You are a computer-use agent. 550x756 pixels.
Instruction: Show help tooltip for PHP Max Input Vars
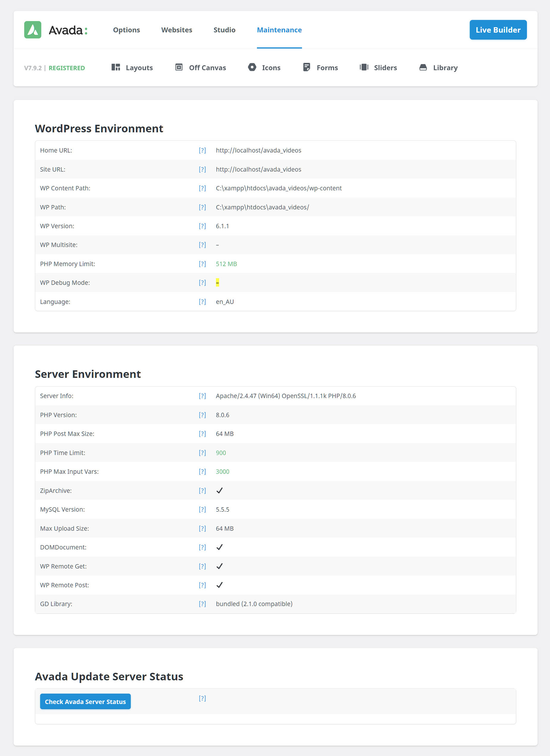[202, 471]
